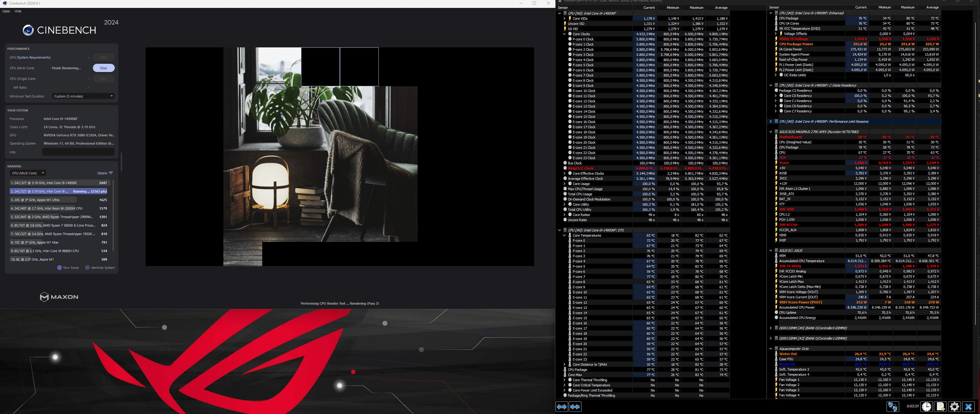Select Ryzen 7 5800X ranking bar
980x414 pixels.
[x=59, y=225]
